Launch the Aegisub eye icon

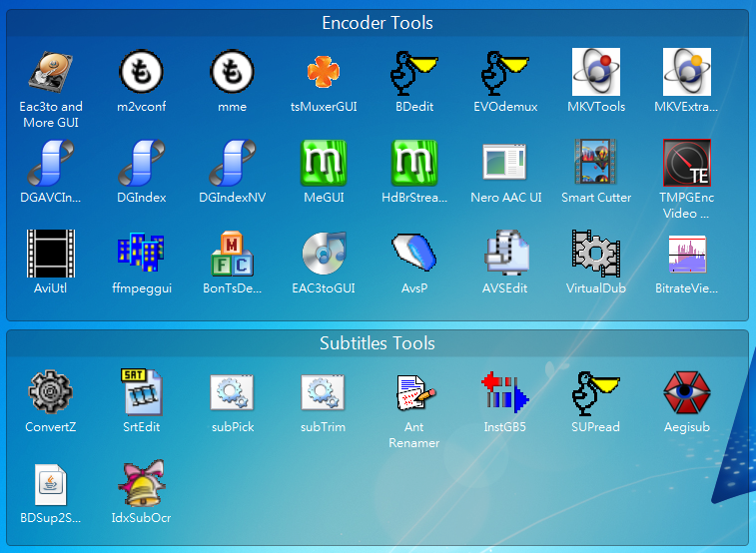[686, 392]
